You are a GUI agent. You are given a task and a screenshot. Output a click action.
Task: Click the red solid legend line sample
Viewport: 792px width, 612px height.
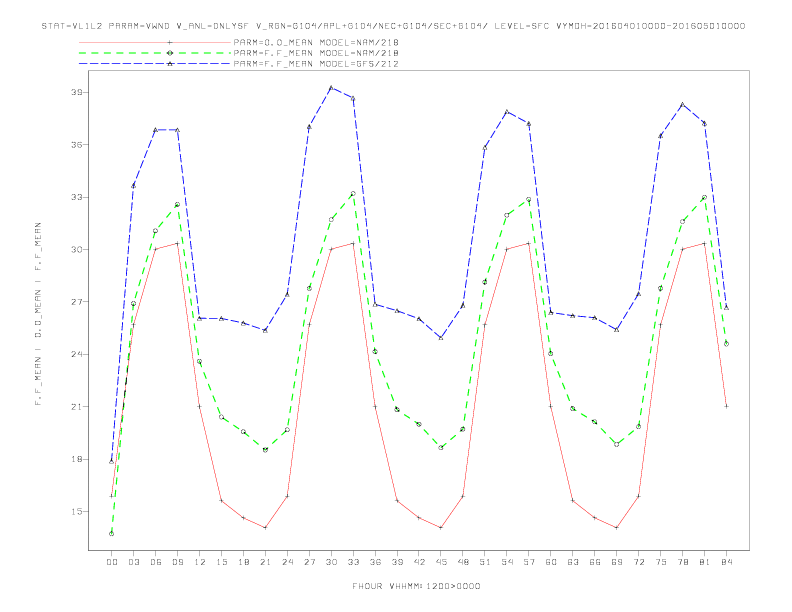click(x=155, y=42)
